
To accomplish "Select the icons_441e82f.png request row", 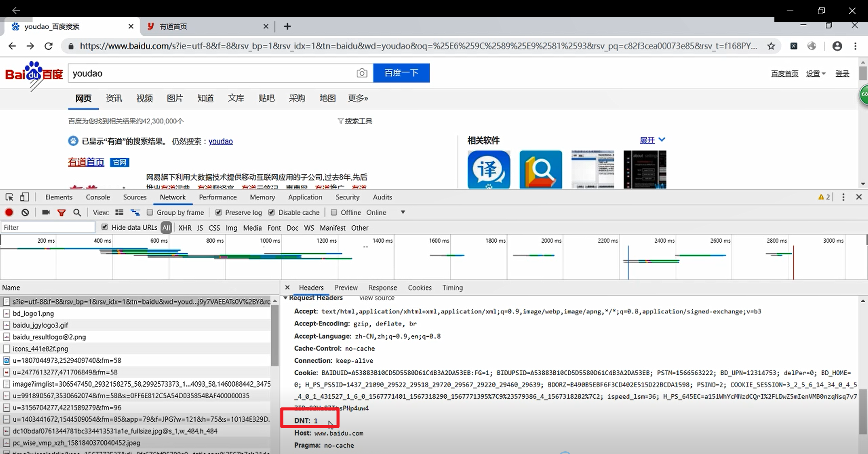I will 136,348.
